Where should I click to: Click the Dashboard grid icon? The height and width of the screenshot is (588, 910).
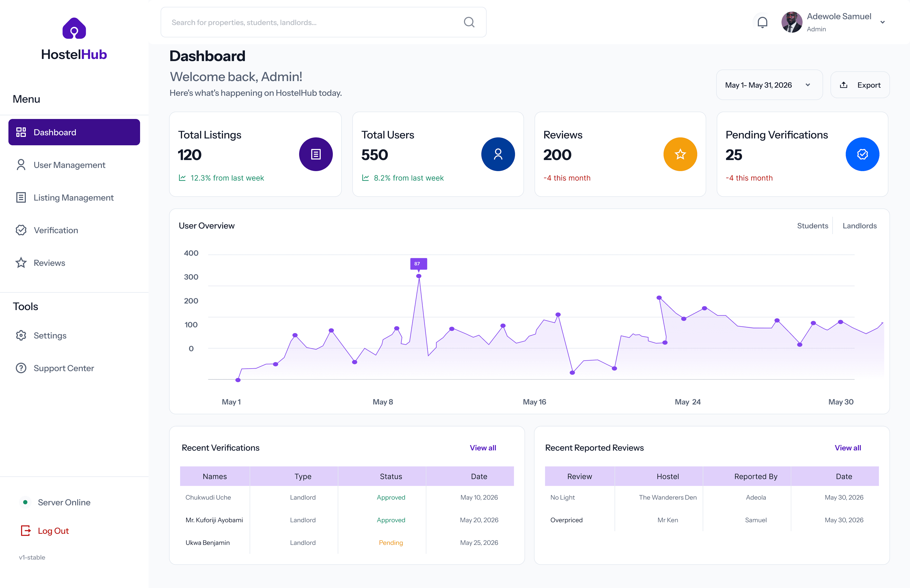point(21,132)
